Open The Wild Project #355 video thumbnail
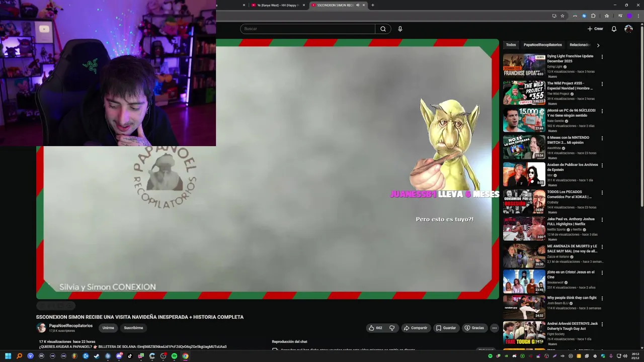The width and height of the screenshot is (644, 362). (524, 93)
